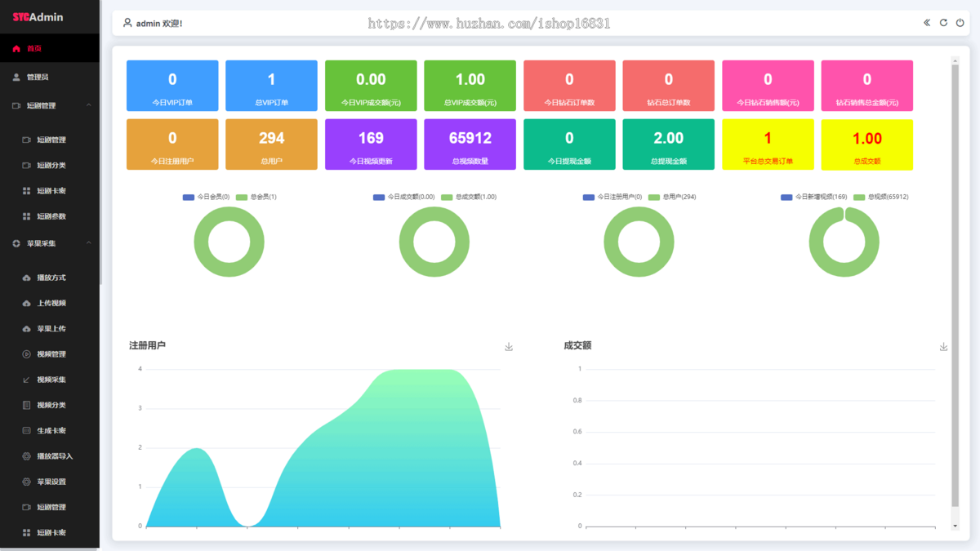Select 视频采集 in the sidebar menu
Screen dimensions: 980x551
click(51, 380)
